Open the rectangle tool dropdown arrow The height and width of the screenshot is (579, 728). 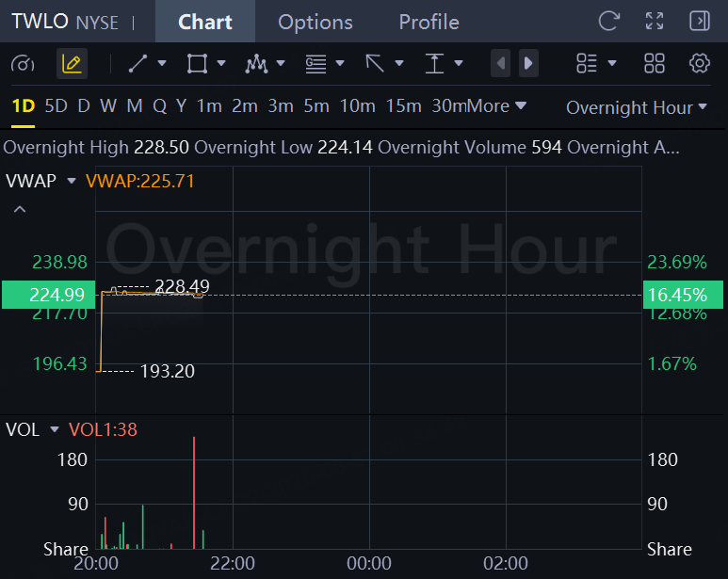pyautogui.click(x=221, y=63)
